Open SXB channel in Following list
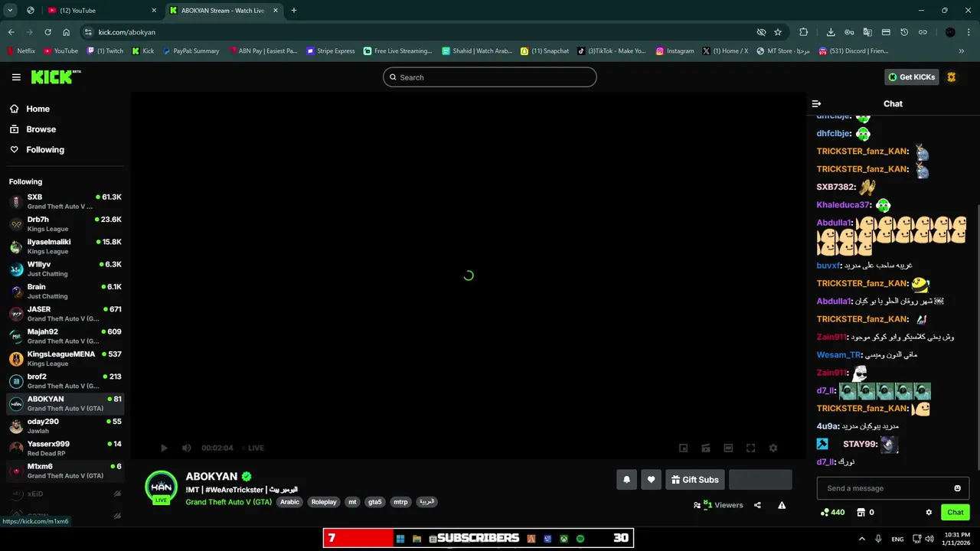Viewport: 980px width, 551px height. coord(65,201)
